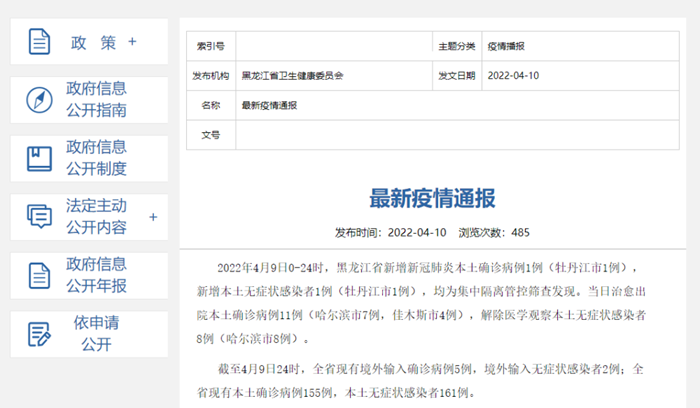Go to 政府信息公开制度 page
700x408 pixels.
(x=97, y=159)
